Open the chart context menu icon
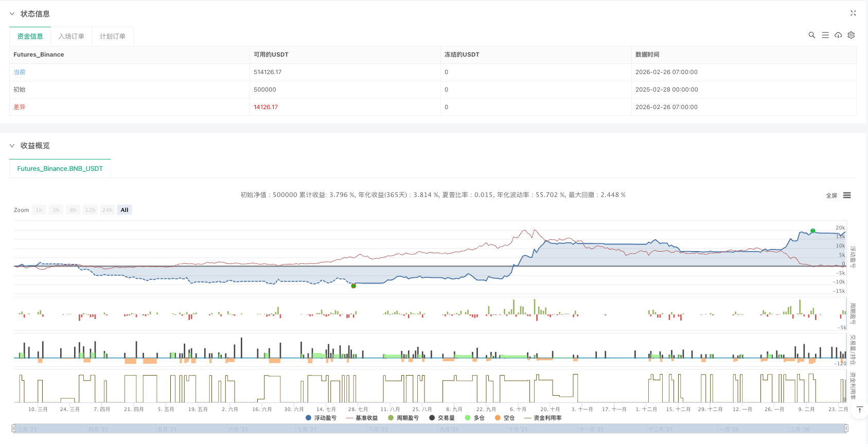This screenshot has height=444, width=868. coord(847,196)
